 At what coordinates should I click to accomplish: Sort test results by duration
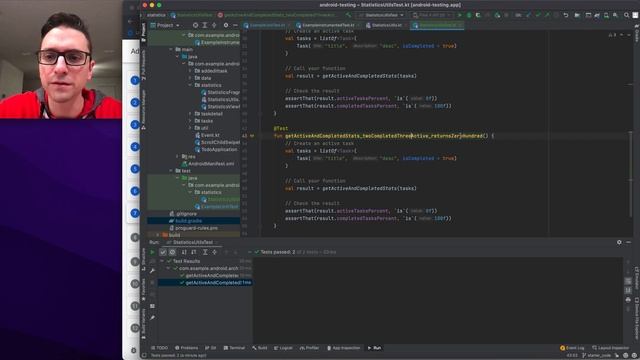point(194,252)
